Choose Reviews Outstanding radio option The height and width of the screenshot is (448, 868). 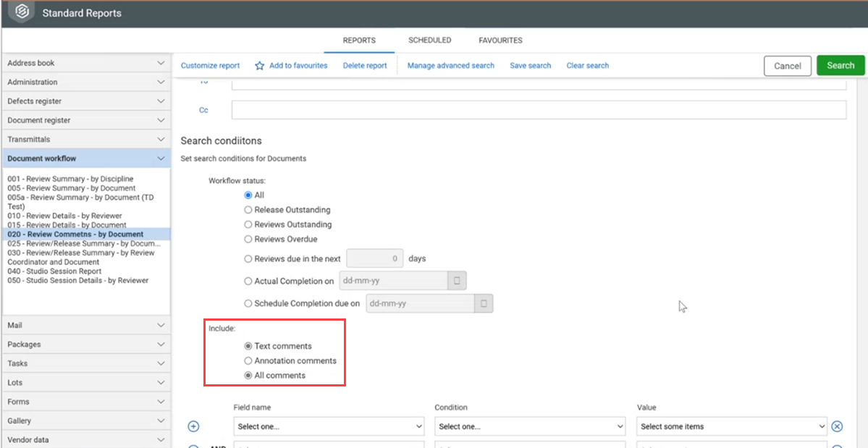pyautogui.click(x=248, y=224)
